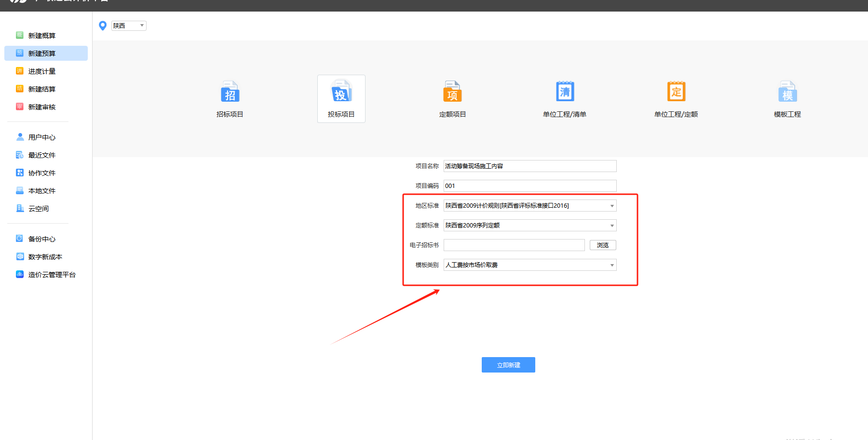The height and width of the screenshot is (440, 868).
Task: Click the 新建预算 sidebar icon
Action: (20, 53)
